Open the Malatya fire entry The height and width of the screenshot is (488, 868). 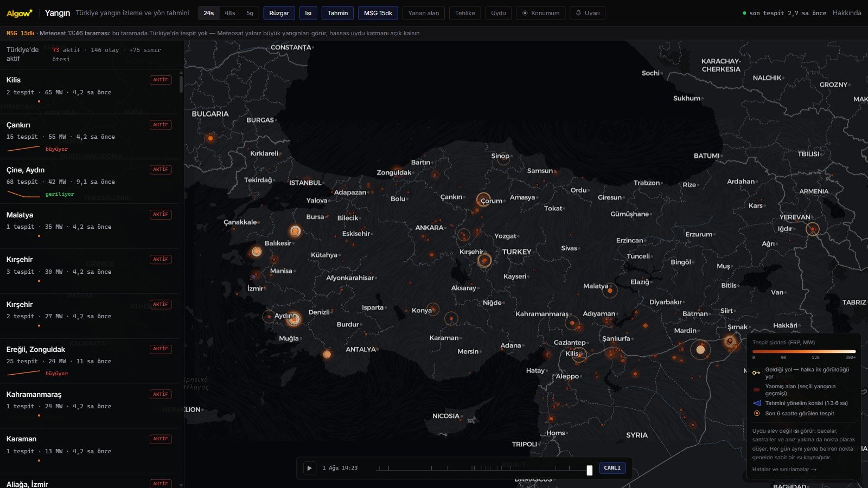[x=89, y=226]
